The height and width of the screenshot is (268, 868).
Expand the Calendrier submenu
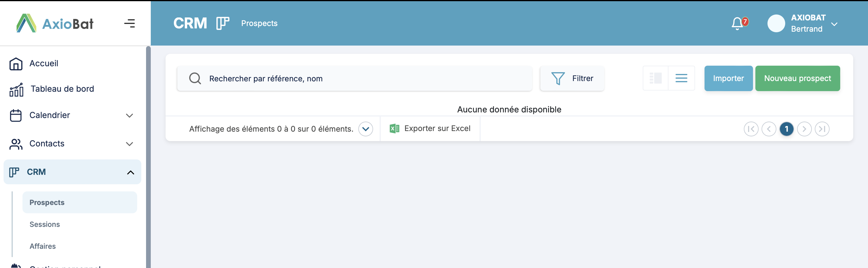pyautogui.click(x=129, y=116)
